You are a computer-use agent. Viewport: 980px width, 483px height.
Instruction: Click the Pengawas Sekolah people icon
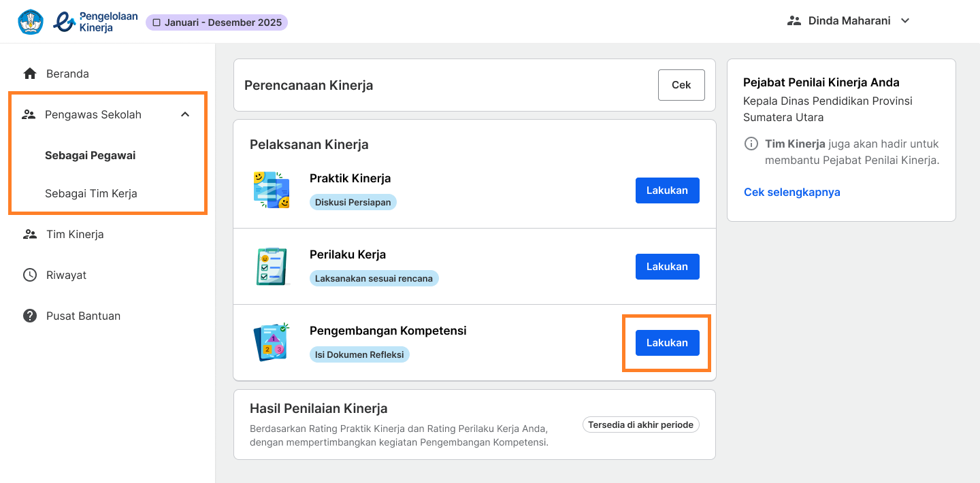pyautogui.click(x=29, y=114)
